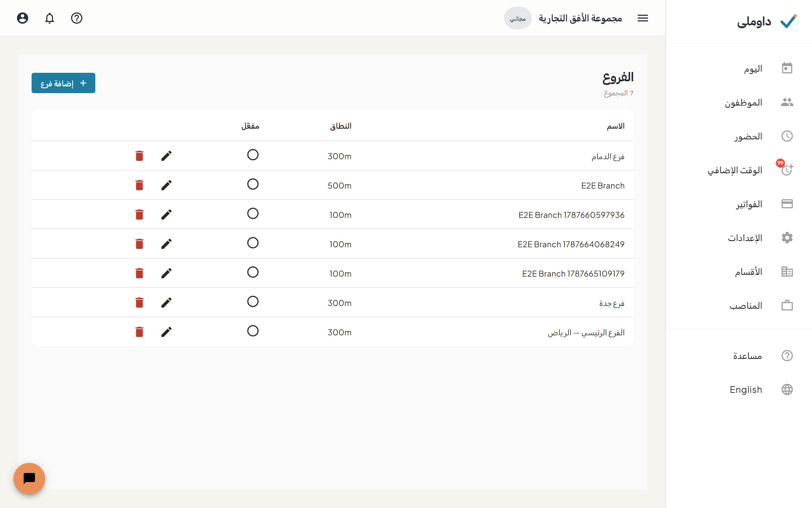Edit the فرع الدمام branch
The width and height of the screenshot is (812, 508).
[x=166, y=156]
